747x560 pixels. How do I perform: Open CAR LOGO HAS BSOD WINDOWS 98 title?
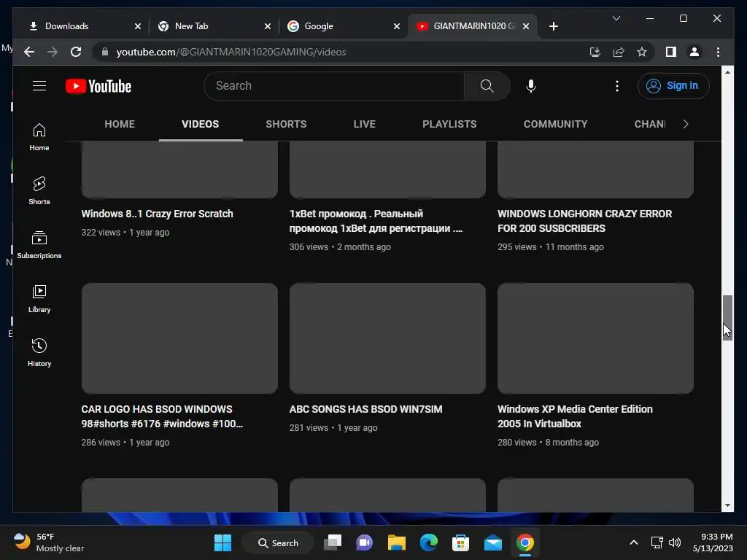[x=162, y=416]
